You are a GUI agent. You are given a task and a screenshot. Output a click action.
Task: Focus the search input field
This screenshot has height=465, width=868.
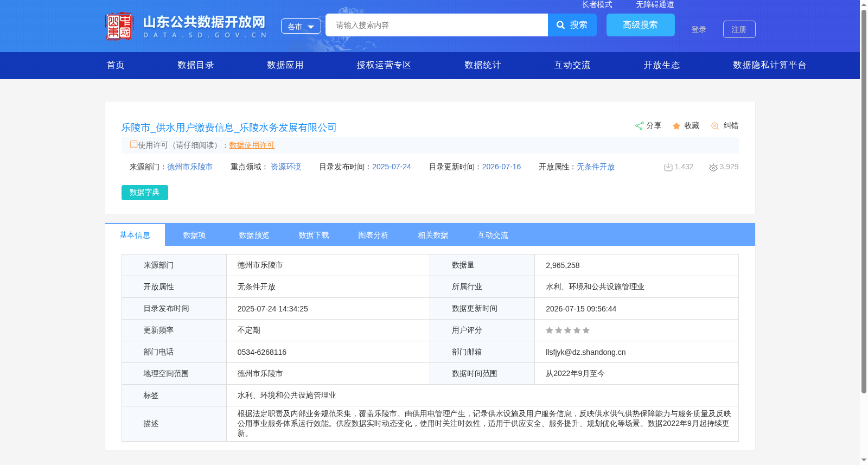click(437, 25)
